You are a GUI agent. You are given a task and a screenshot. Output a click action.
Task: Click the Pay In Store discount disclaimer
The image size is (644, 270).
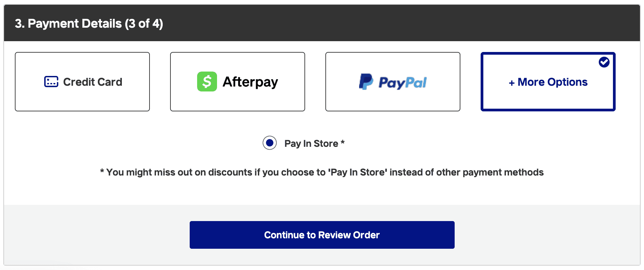coord(322,172)
